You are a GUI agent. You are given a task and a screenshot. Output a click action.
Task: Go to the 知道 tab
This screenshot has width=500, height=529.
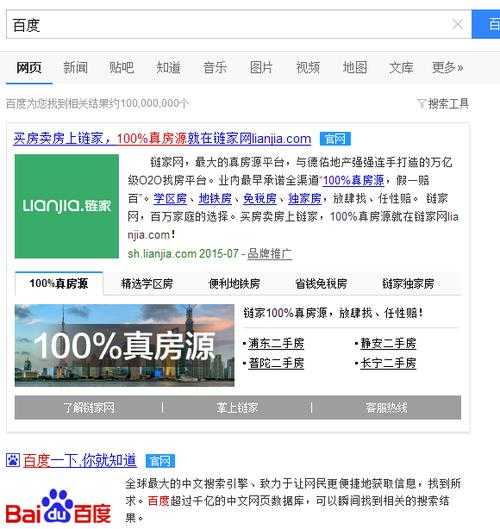tap(168, 68)
